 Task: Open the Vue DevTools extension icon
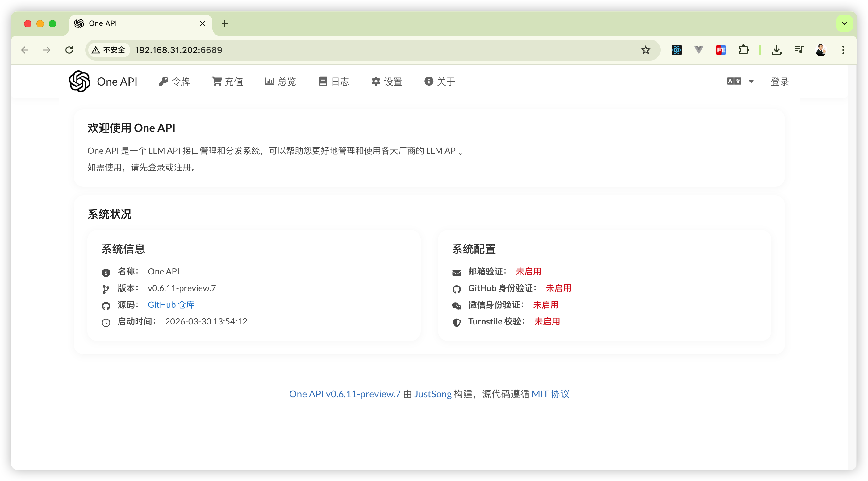[699, 50]
